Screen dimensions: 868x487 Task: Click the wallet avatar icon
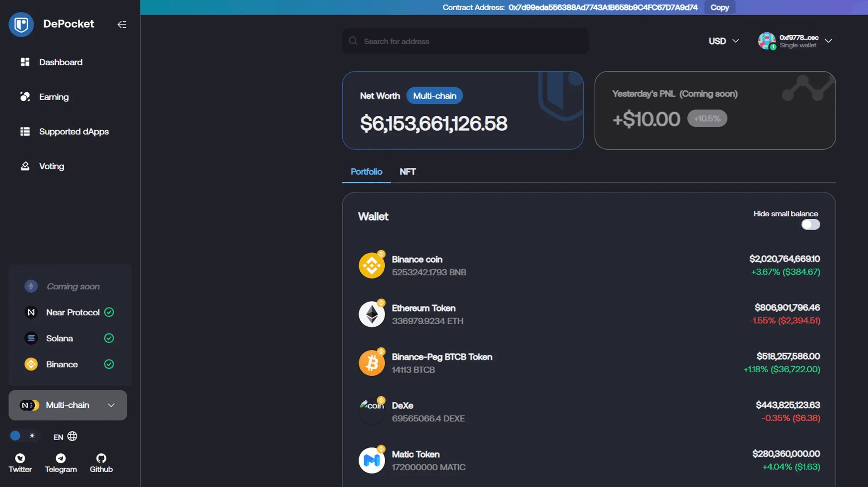[767, 41]
